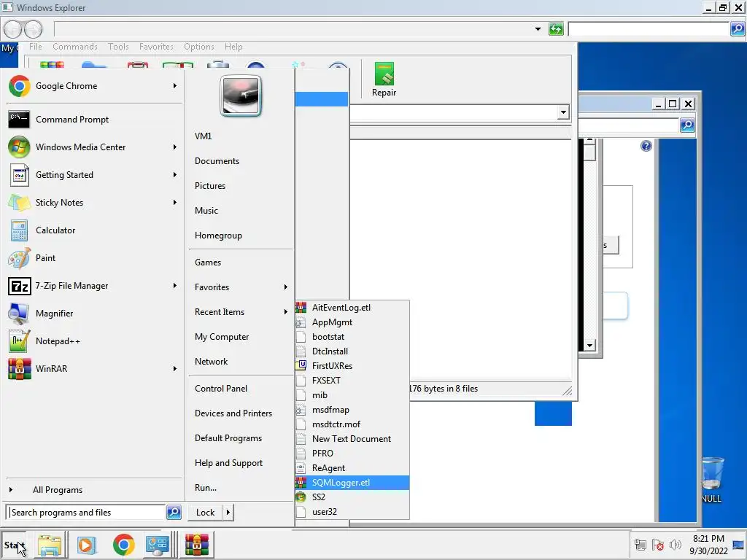The image size is (747, 560).
Task: Click the blue help question mark icon
Action: pos(646,146)
